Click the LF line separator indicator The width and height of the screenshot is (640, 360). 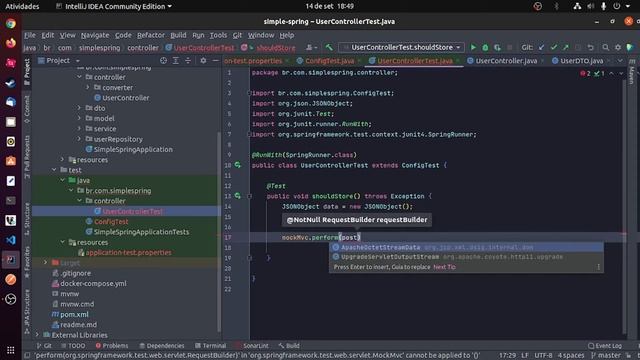click(525, 356)
